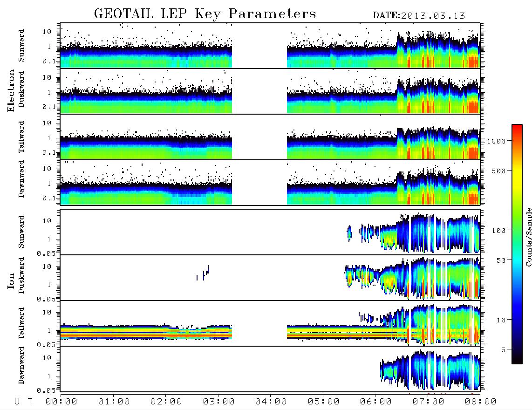This screenshot has height=410, width=532.
Task: Click the Electron Duskward panel label
Action: point(21,89)
